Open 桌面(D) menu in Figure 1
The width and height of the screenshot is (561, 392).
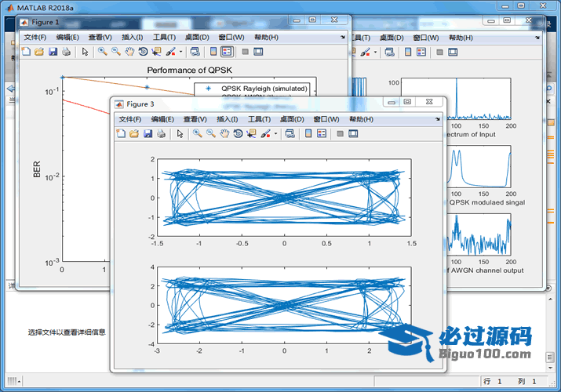(197, 38)
